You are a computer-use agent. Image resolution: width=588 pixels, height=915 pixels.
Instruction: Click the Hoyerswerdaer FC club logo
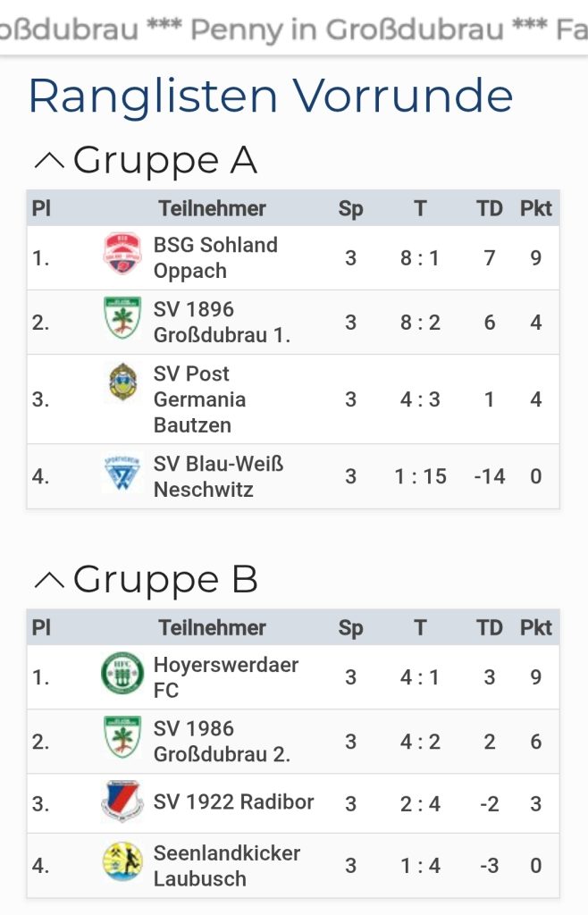coord(122,673)
